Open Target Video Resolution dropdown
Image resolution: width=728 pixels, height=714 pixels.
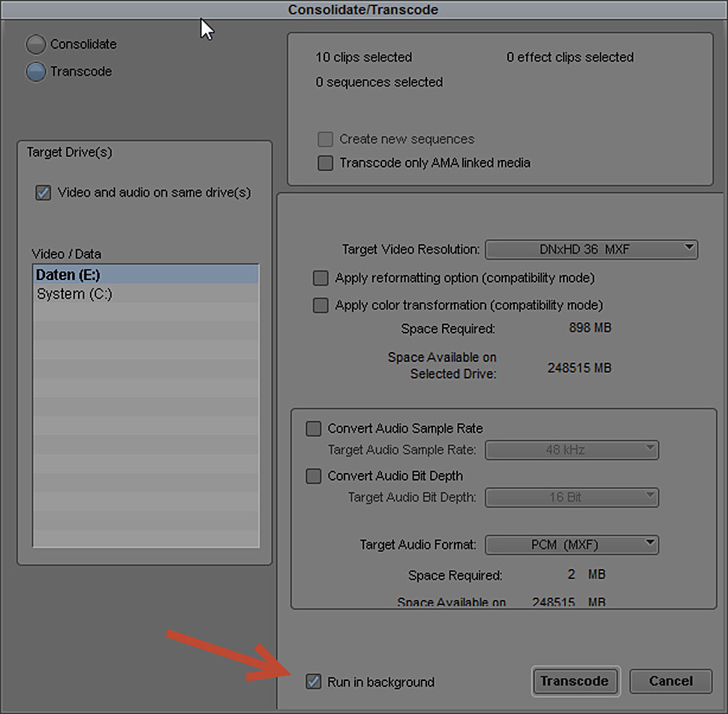pyautogui.click(x=591, y=249)
